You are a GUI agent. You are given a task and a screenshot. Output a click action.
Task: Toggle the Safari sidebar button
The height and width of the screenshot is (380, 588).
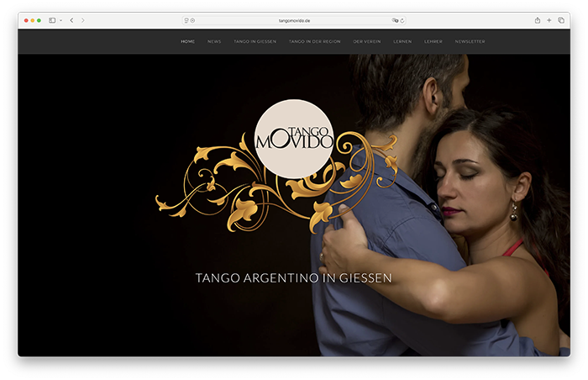pos(52,20)
